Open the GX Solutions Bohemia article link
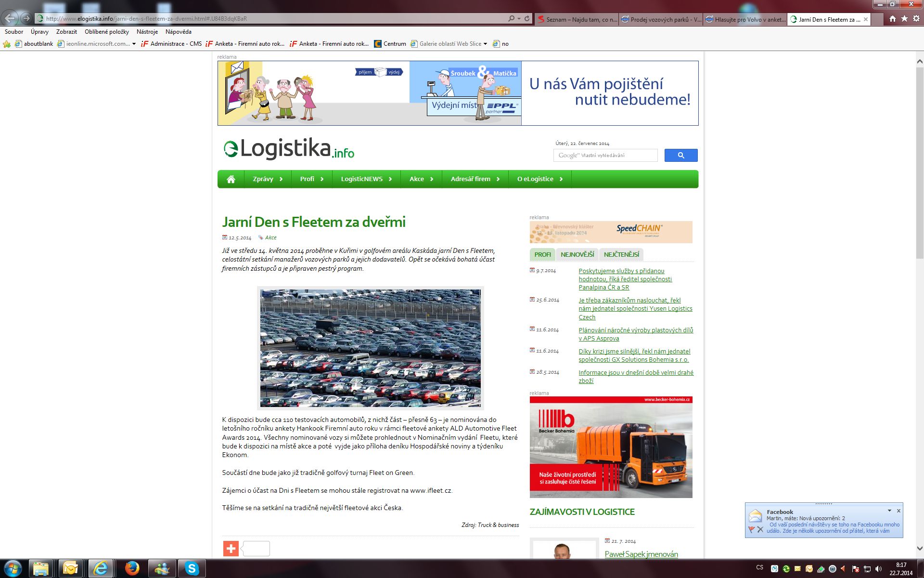The image size is (924, 578). (634, 355)
